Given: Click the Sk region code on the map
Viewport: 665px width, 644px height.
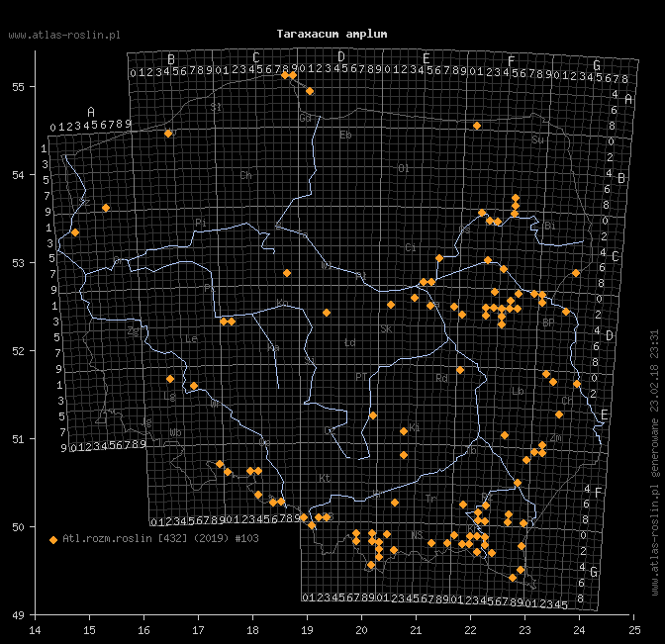Looking at the screenshot, I should 386,329.
